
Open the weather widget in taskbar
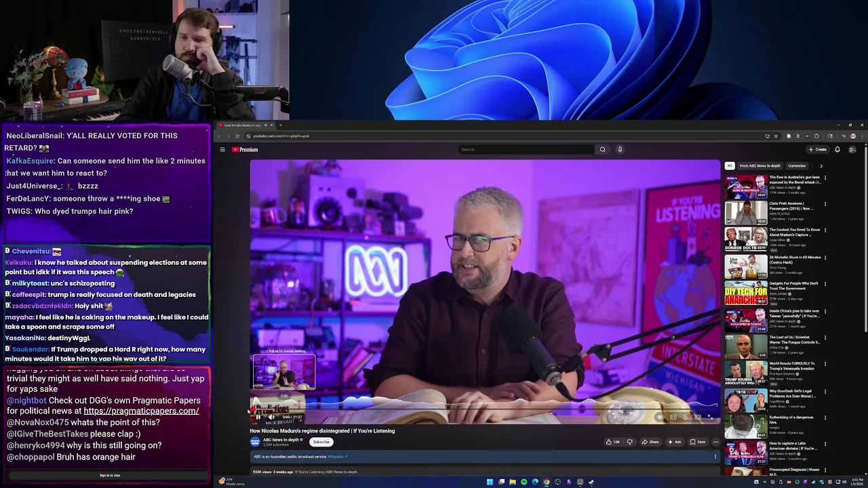pyautogui.click(x=232, y=482)
